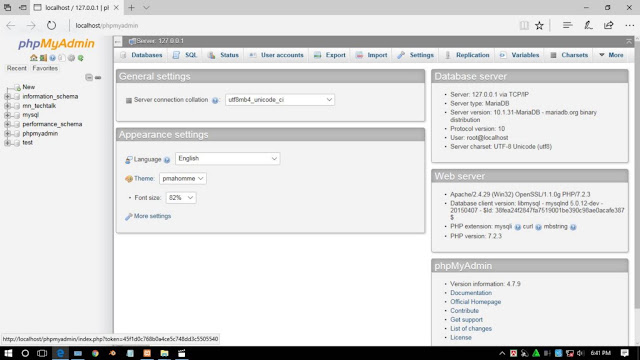Open File Explorer from the taskbar

pos(164,353)
